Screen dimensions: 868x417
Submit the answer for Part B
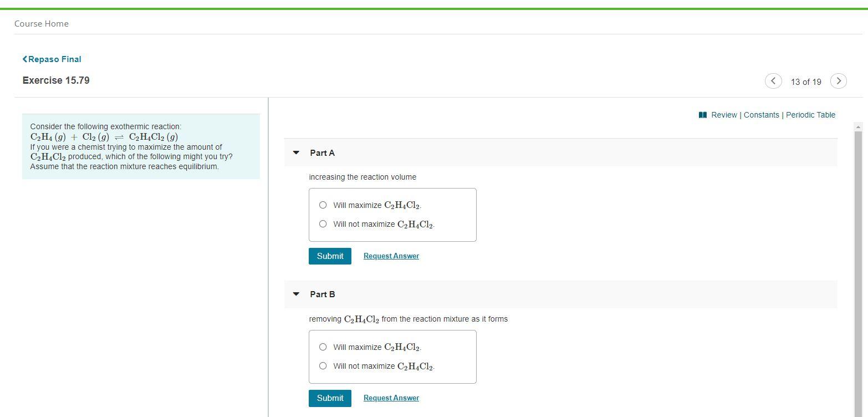[x=330, y=398]
